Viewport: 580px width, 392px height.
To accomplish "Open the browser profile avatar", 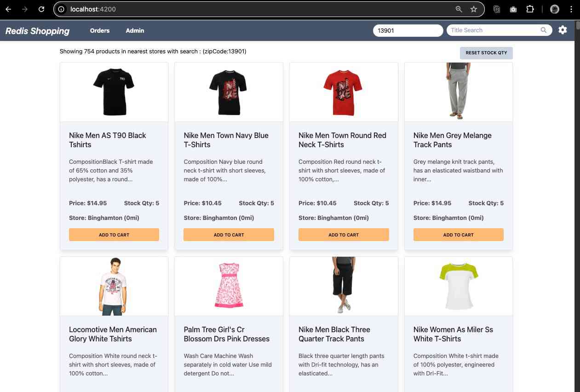I will tap(555, 9).
